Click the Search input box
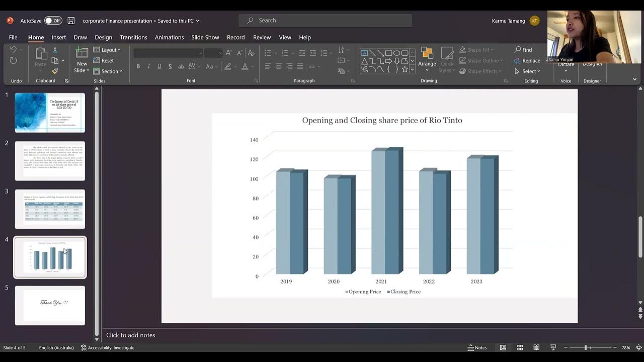 (325, 21)
